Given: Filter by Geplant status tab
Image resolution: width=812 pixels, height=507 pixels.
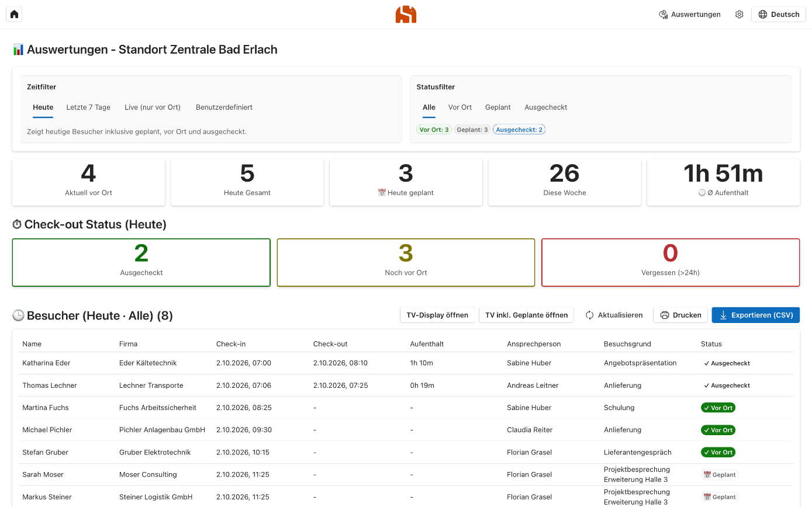Looking at the screenshot, I should coord(498,107).
